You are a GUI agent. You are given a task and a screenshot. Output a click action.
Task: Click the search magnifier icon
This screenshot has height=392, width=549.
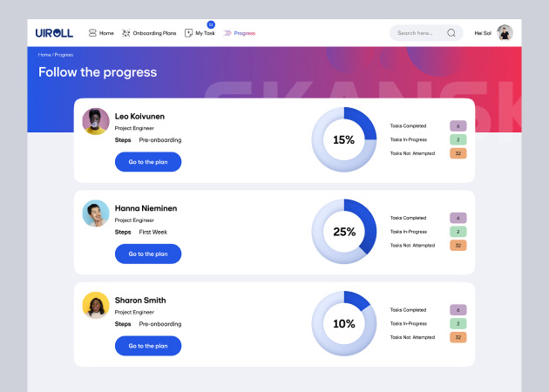451,33
